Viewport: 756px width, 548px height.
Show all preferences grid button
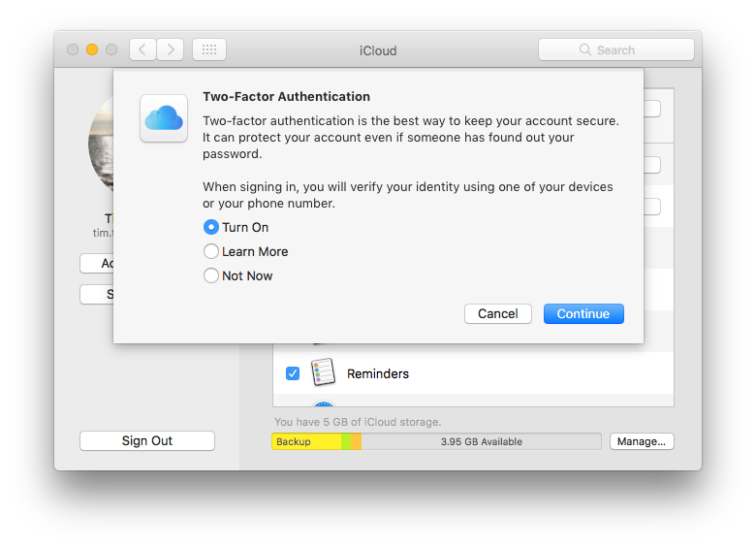(x=209, y=49)
